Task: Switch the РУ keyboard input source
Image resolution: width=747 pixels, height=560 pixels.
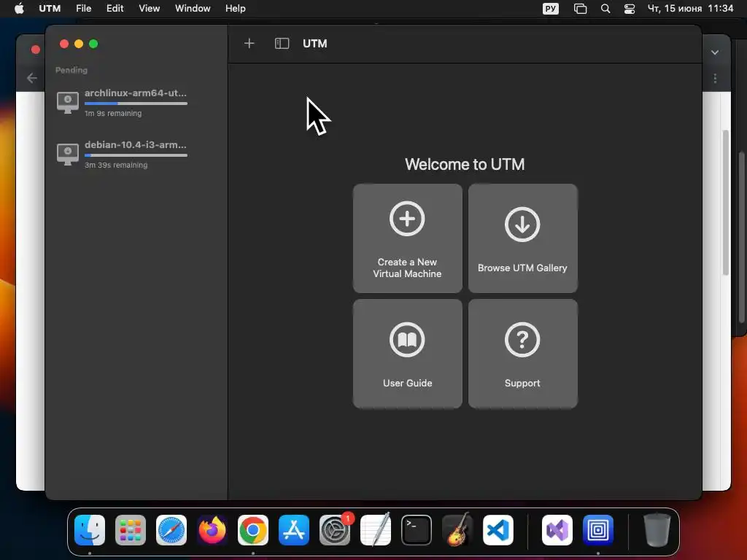Action: [x=550, y=9]
